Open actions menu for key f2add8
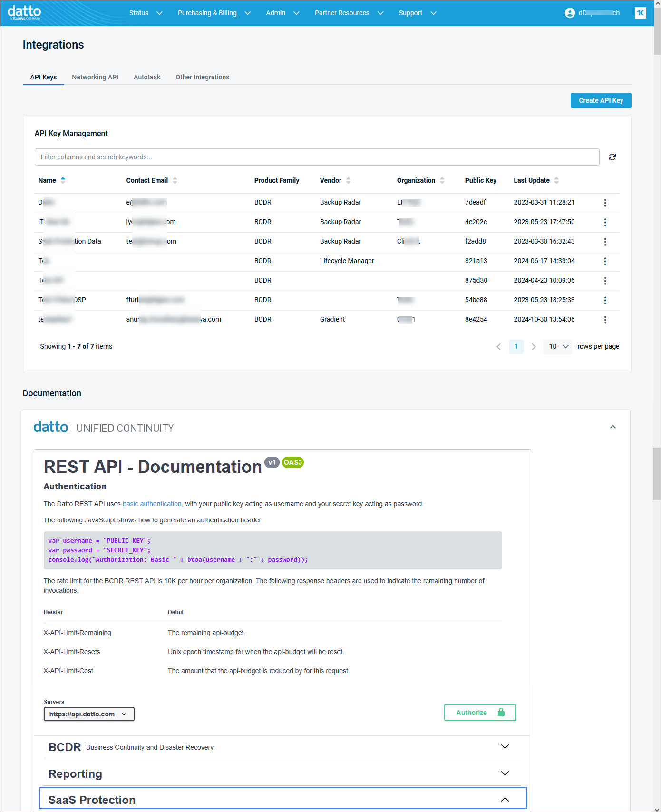Screen dimensions: 661x812 (605, 242)
